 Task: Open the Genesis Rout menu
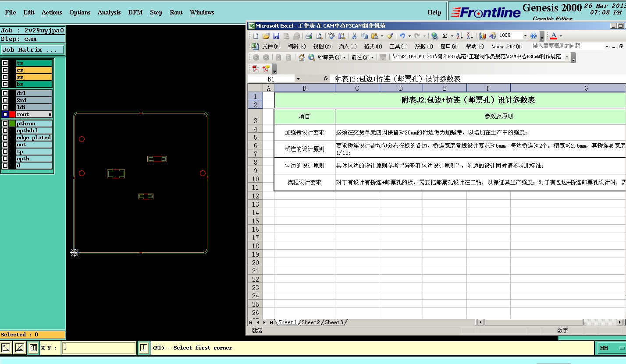click(176, 12)
